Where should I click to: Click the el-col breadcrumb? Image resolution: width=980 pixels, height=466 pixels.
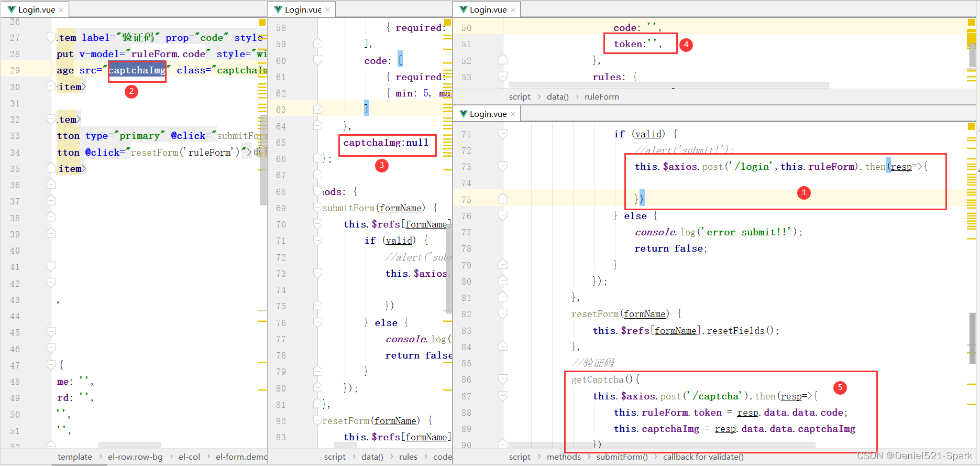pyautogui.click(x=189, y=457)
